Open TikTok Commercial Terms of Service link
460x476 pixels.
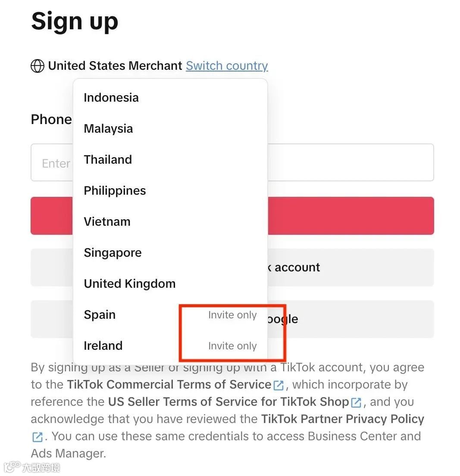click(x=169, y=385)
